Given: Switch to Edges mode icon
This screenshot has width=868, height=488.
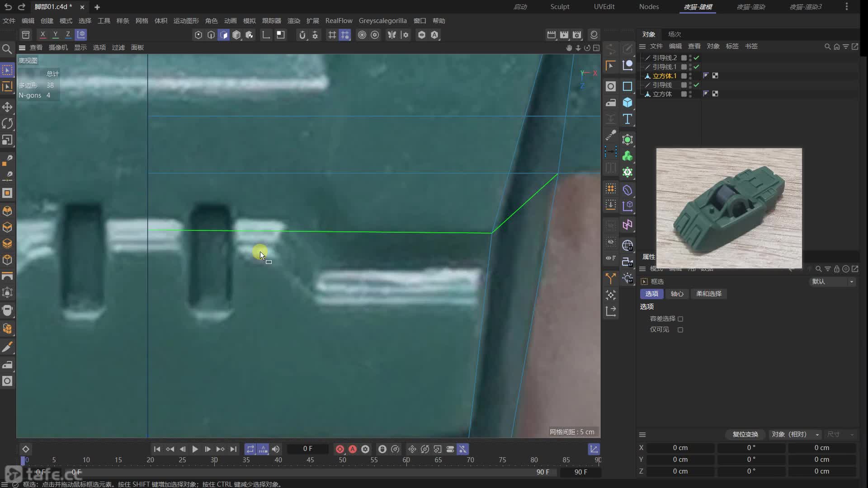Looking at the screenshot, I should click(x=211, y=35).
